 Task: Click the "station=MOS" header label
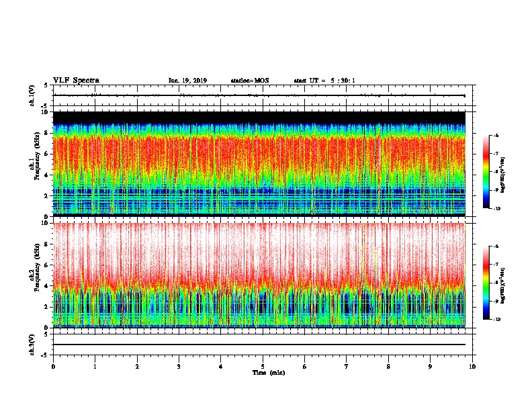pyautogui.click(x=250, y=81)
